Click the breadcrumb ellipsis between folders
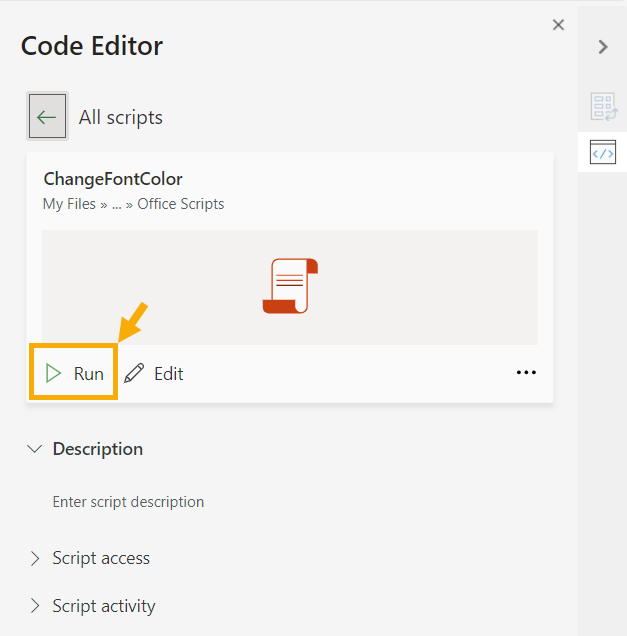The width and height of the screenshot is (627, 636). point(117,204)
